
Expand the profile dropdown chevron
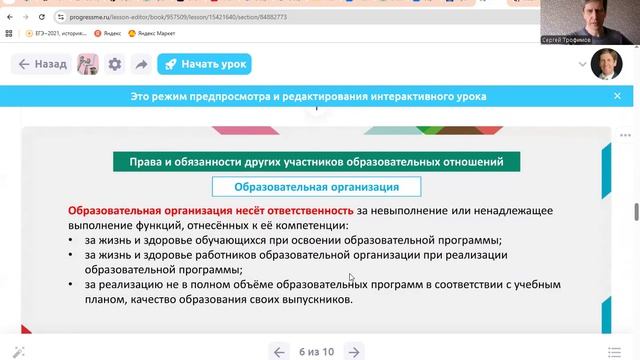pyautogui.click(x=582, y=64)
